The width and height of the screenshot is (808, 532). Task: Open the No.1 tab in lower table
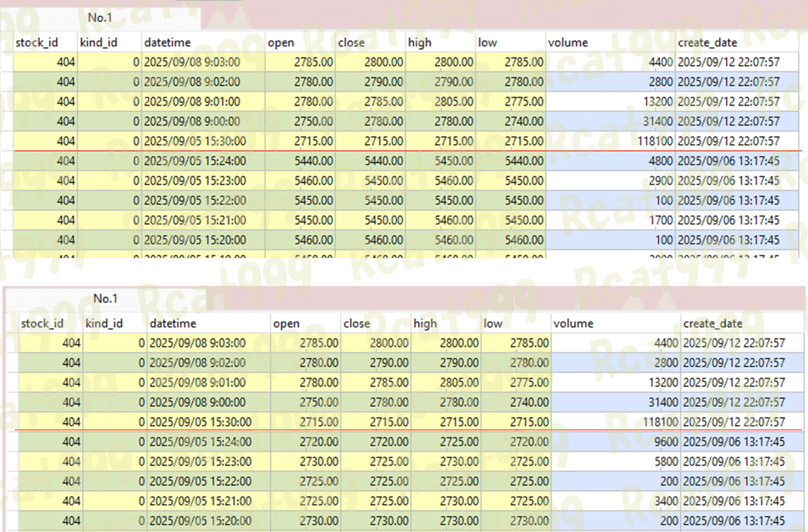point(105,298)
